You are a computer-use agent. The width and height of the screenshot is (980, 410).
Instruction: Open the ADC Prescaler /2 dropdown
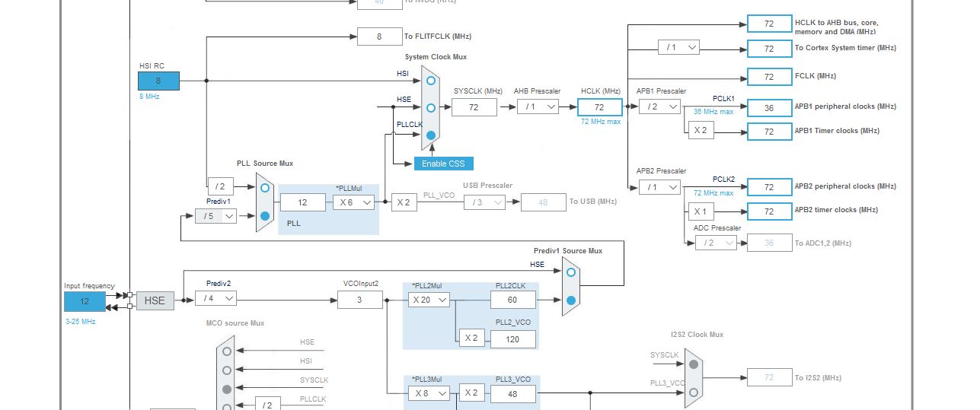716,243
